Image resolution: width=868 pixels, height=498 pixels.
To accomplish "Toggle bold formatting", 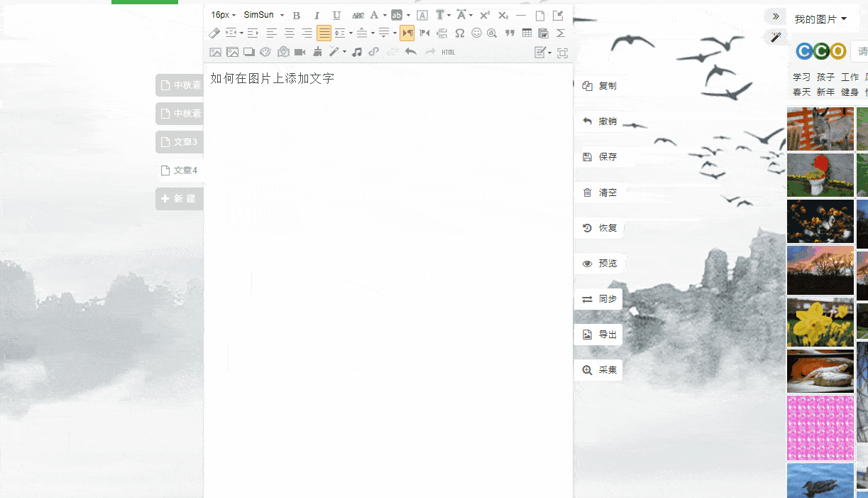I will [x=297, y=15].
